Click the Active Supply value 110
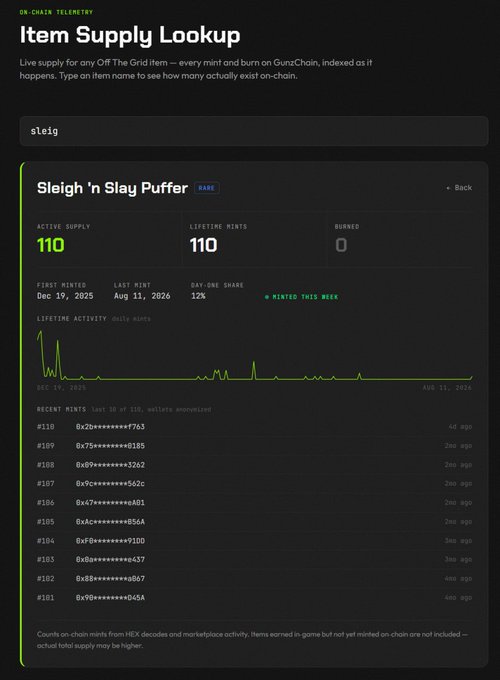The width and height of the screenshot is (500, 680). click(x=51, y=245)
